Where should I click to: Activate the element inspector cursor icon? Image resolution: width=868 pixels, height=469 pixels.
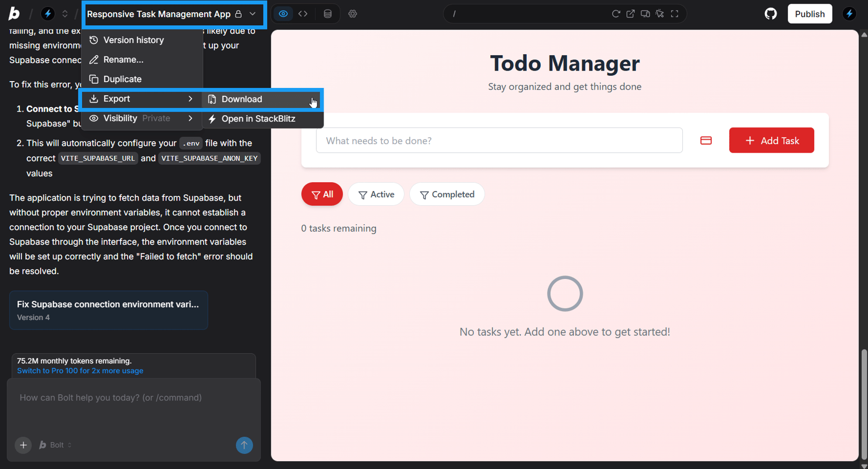[660, 14]
